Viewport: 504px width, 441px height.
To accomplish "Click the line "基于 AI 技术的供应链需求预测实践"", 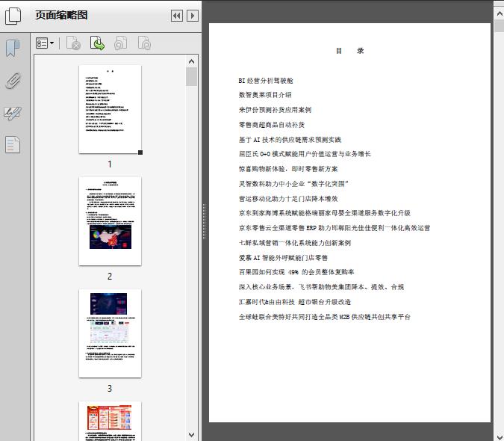I will [x=290, y=140].
